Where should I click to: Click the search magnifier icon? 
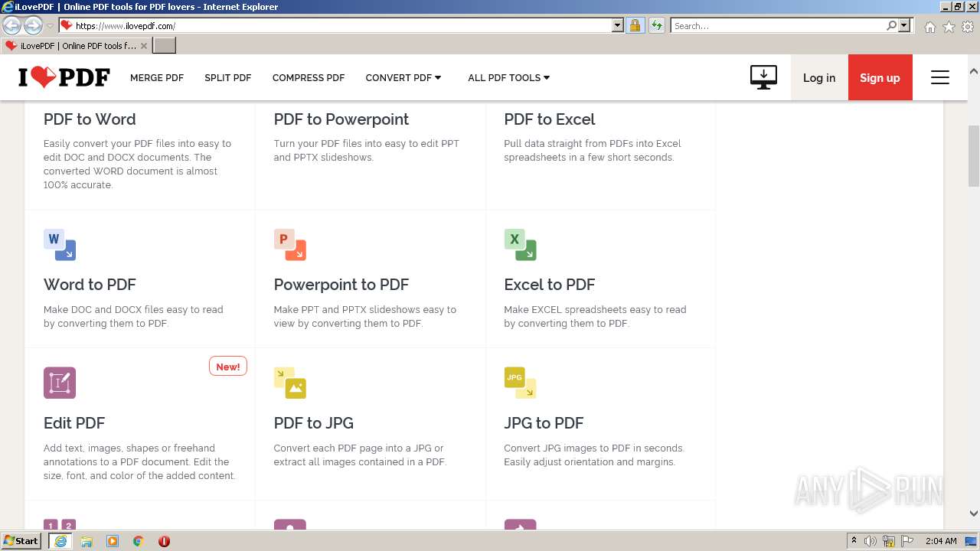coord(891,25)
